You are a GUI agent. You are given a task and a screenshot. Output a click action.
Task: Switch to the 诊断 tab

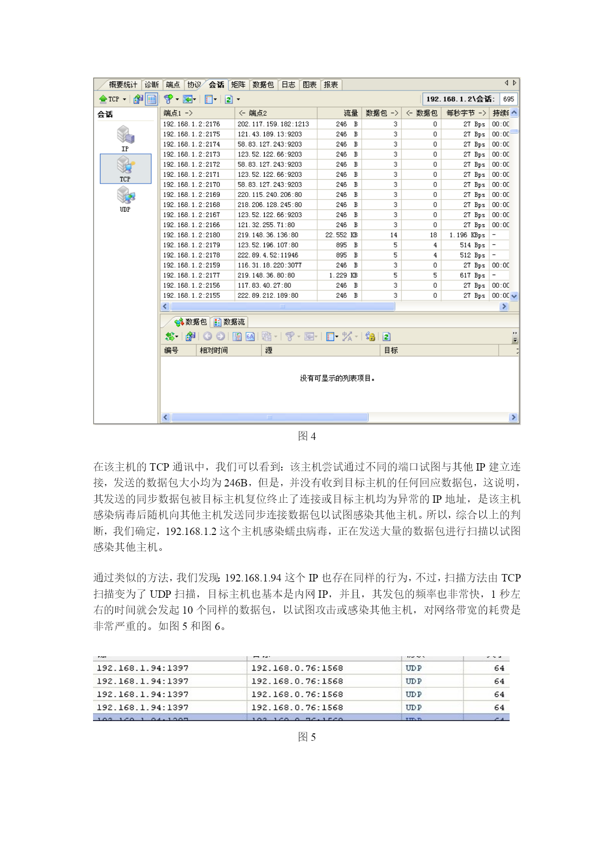[x=152, y=85]
